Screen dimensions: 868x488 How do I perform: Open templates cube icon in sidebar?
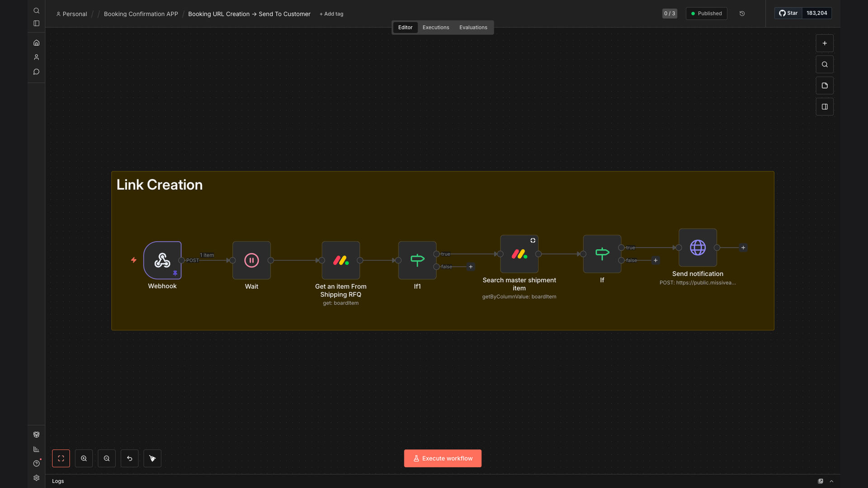[x=37, y=435]
